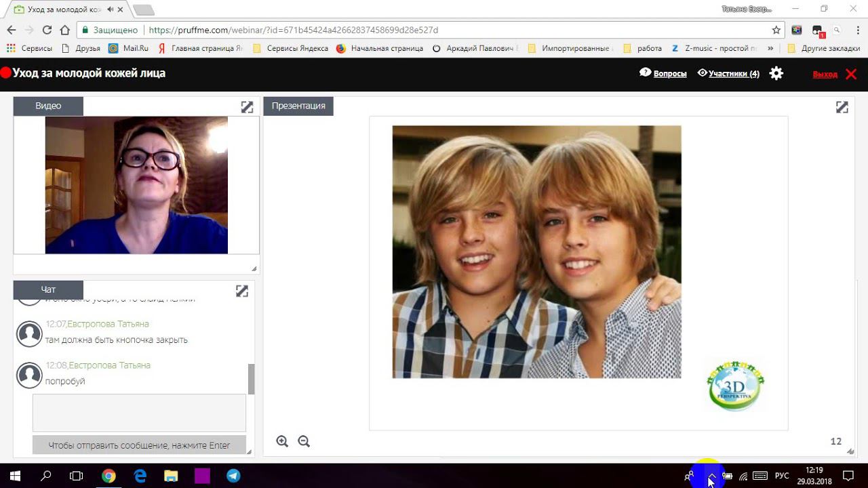The width and height of the screenshot is (868, 488).
Task: Open the Z-music bookmark
Action: tap(714, 48)
